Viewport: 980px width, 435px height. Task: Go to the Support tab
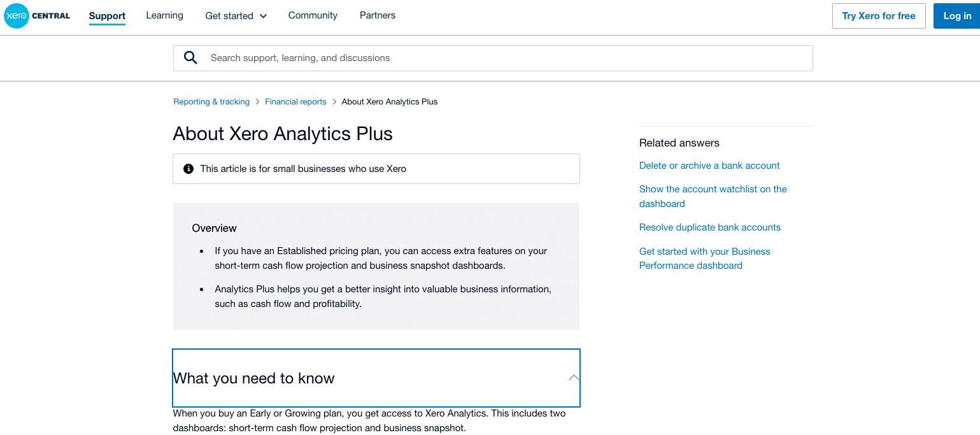[107, 16]
